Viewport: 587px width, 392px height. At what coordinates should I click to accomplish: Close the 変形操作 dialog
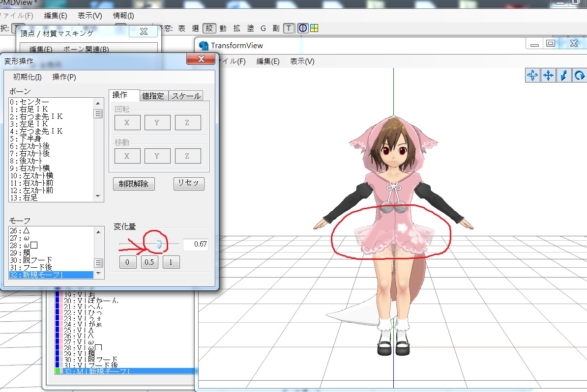201,59
